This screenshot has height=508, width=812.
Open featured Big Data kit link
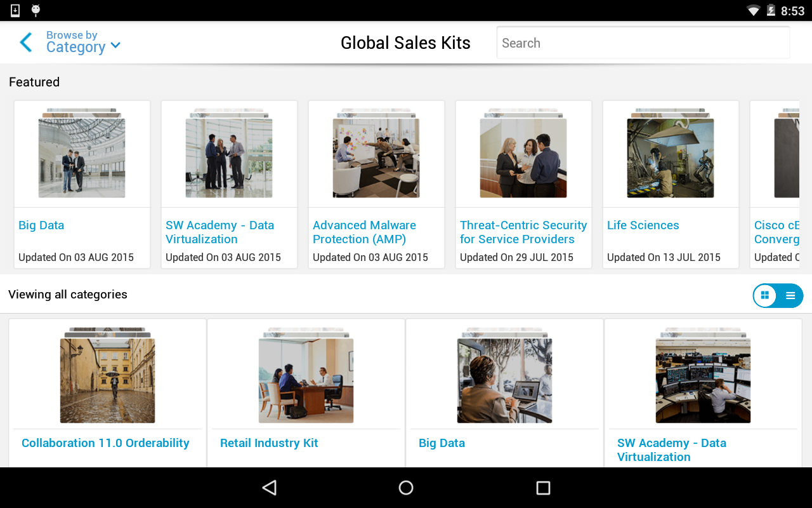(x=41, y=225)
